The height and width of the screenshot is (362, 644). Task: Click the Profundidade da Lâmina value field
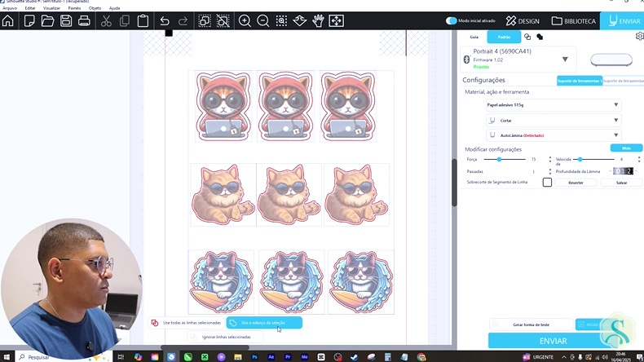tap(623, 171)
